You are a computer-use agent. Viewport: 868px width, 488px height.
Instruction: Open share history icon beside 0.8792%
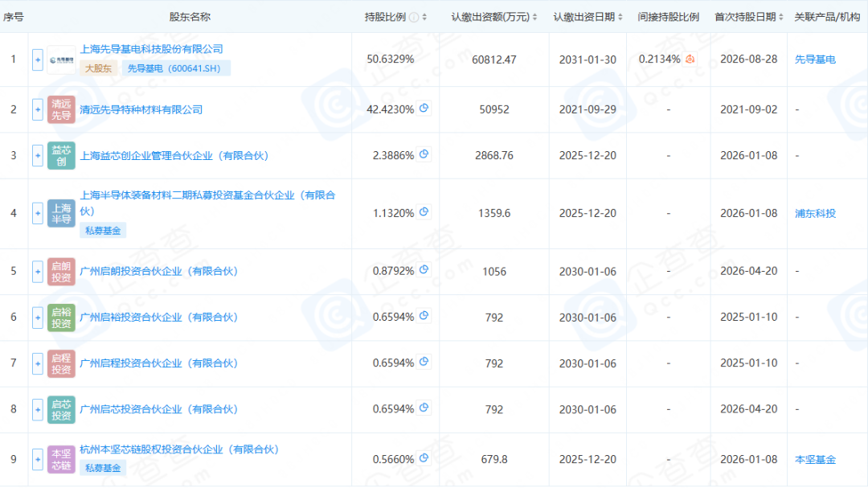coord(424,270)
